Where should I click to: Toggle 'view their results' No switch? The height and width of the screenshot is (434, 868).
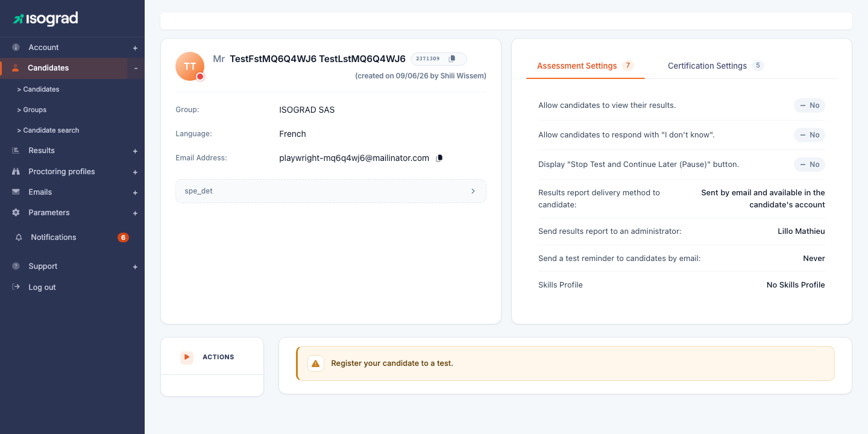pos(809,105)
